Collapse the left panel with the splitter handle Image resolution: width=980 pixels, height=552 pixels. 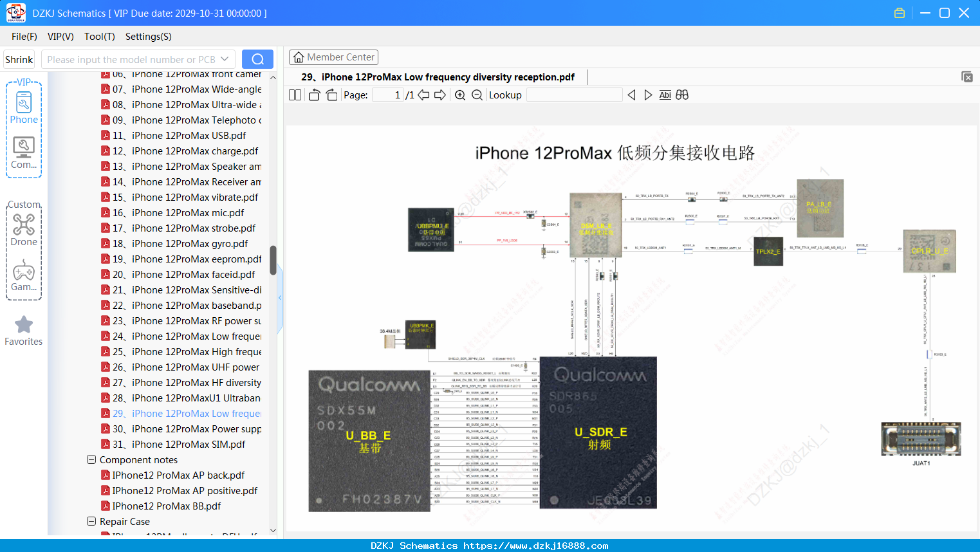point(280,298)
